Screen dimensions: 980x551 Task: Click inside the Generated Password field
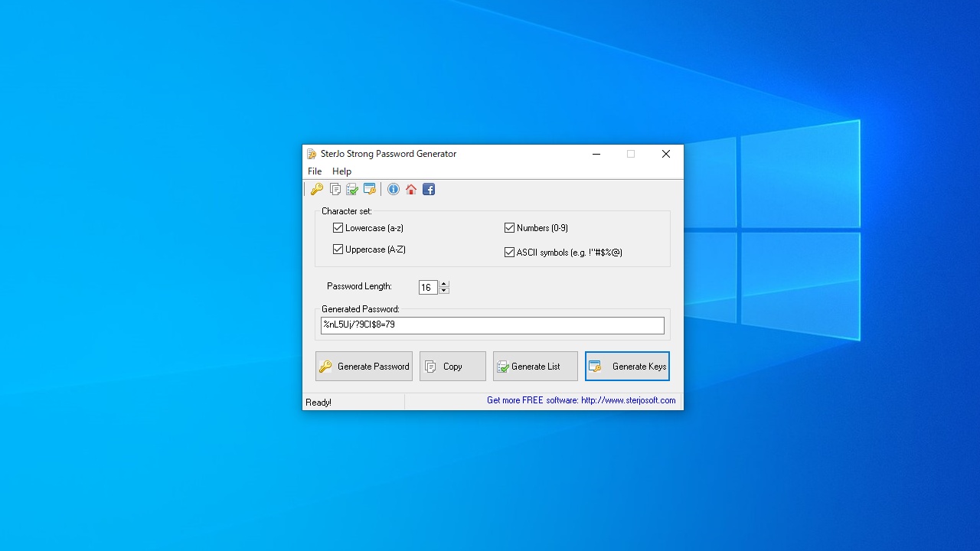pos(492,325)
